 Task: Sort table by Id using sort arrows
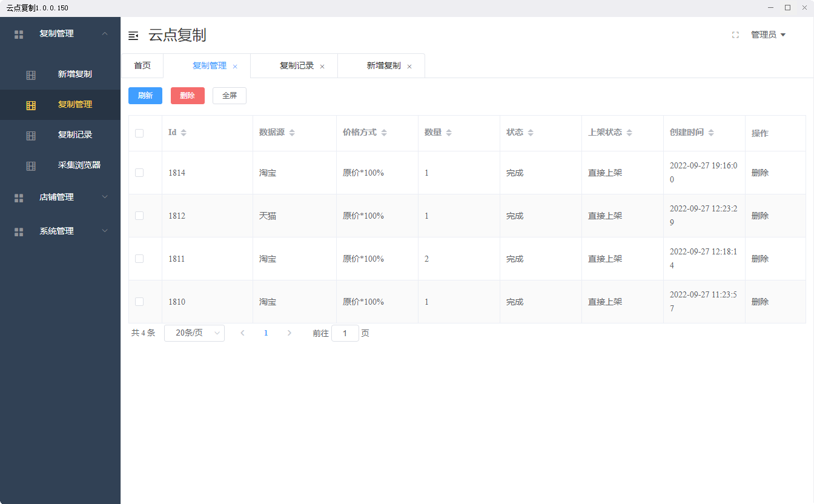click(x=184, y=131)
